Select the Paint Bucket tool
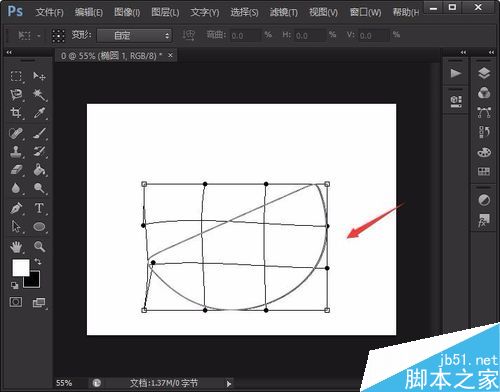Viewport: 500px width, 392px height. pos(39,170)
